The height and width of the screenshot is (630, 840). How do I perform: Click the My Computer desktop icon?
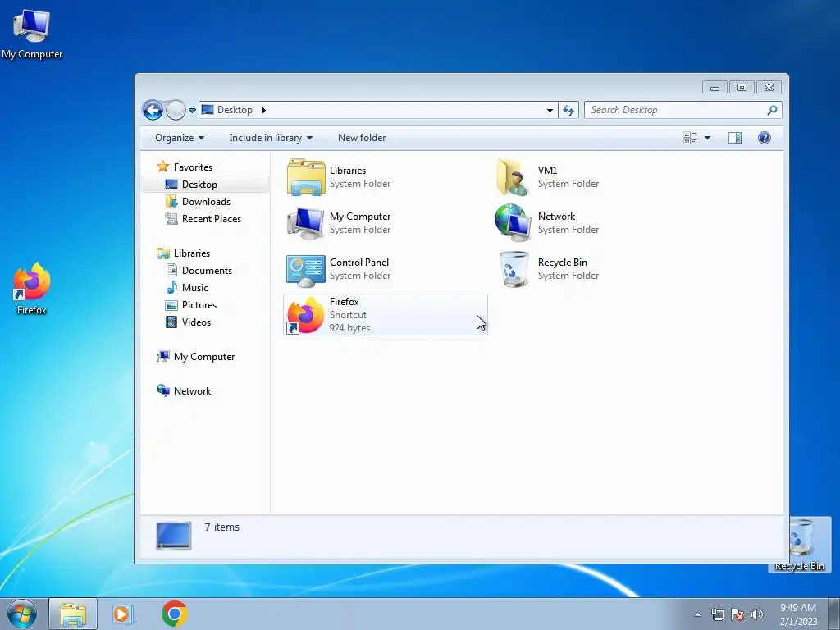tap(32, 34)
